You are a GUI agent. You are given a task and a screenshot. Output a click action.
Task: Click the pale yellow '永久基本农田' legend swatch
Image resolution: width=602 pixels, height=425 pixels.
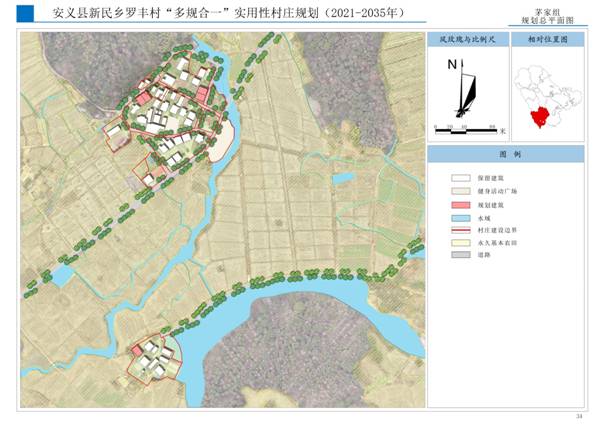pos(461,243)
